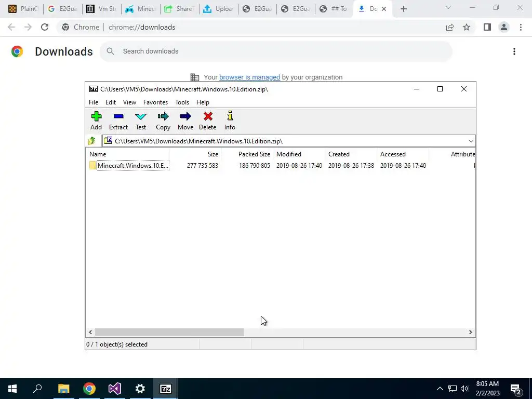Screen dimensions: 532x399
Task: Click the horizontal scrollbar thumb in 7-Zip
Action: 169,332
